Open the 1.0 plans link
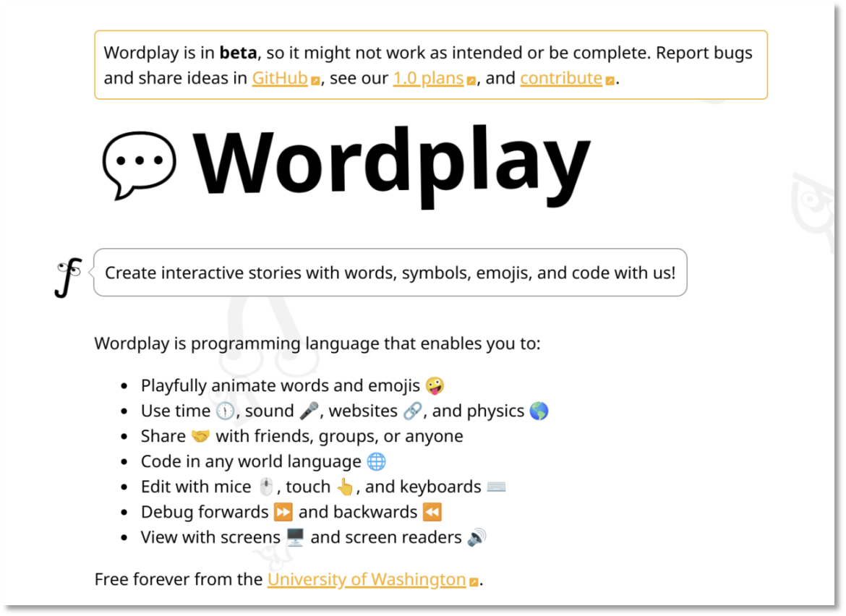 coord(428,79)
